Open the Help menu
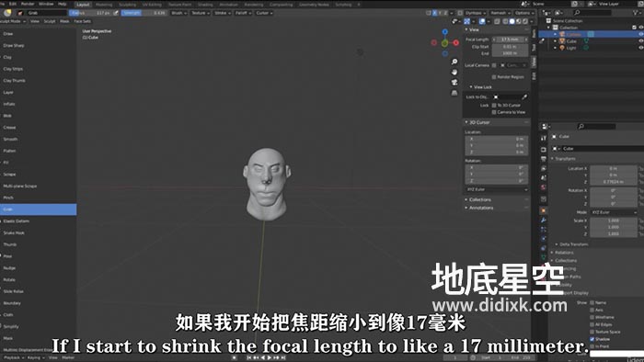644x362 pixels. pyautogui.click(x=62, y=4)
